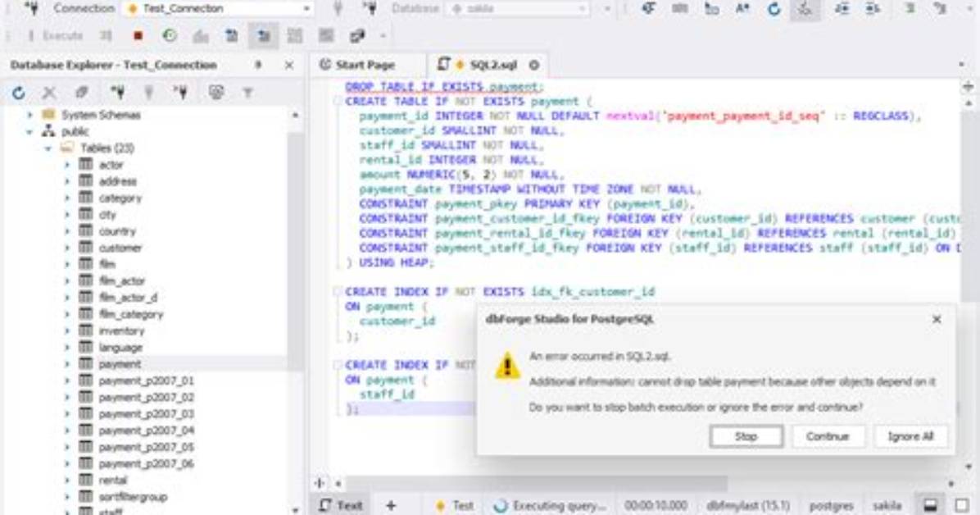Viewport: 980px width, 515px height.
Task: Click Continue in the error dialog
Action: tap(828, 436)
